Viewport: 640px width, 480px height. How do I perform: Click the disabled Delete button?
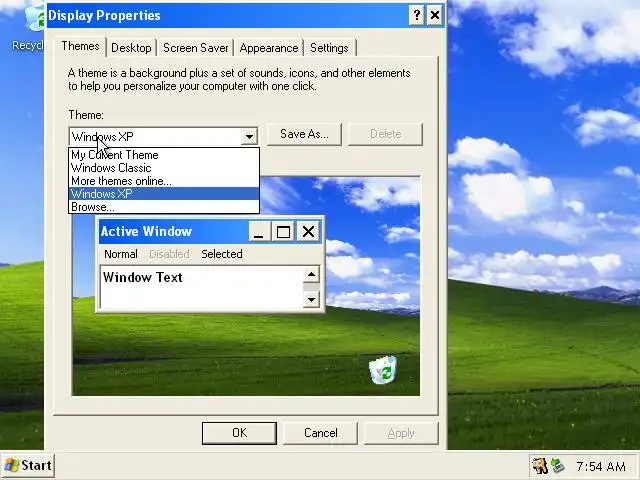click(385, 134)
